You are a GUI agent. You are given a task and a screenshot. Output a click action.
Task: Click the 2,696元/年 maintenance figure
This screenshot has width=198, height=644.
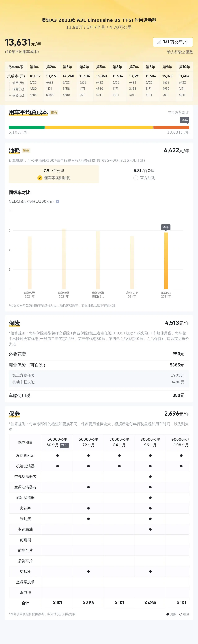(177, 414)
